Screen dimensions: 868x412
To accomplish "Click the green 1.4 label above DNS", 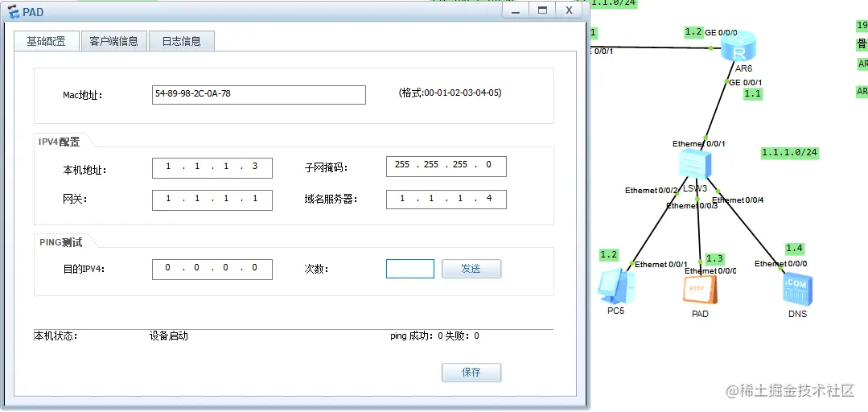I will [794, 249].
